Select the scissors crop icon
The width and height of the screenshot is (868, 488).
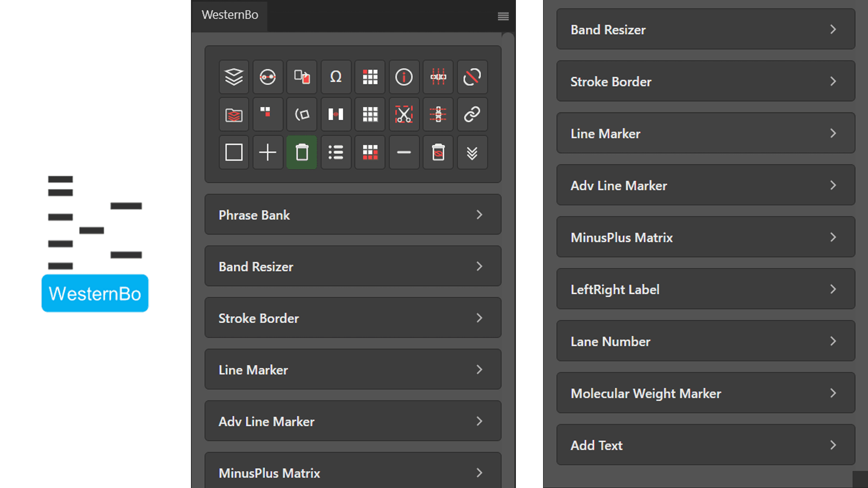404,114
